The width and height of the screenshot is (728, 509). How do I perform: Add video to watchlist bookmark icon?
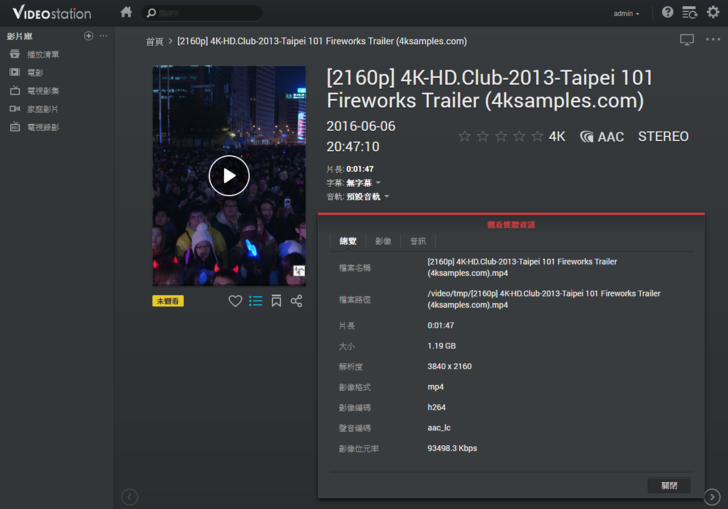coord(276,301)
